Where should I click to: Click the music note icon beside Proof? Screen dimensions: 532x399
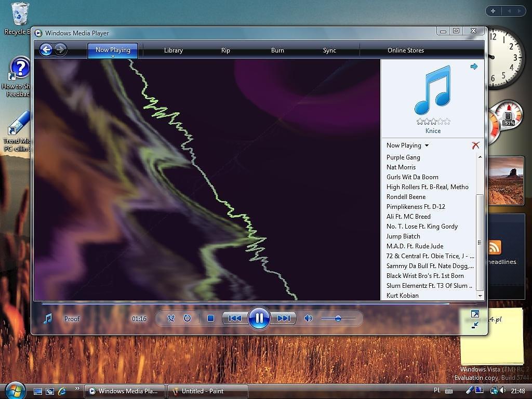click(x=48, y=318)
